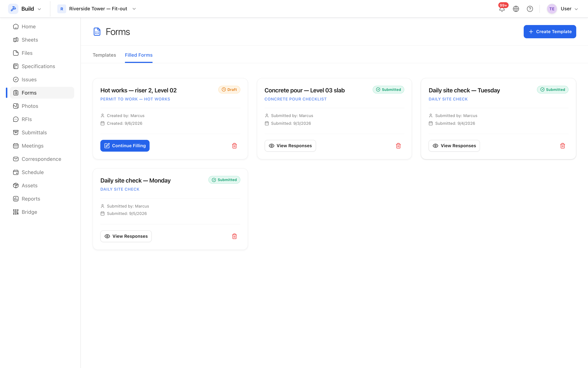
Task: Go to Home in the sidebar
Action: 42,26
